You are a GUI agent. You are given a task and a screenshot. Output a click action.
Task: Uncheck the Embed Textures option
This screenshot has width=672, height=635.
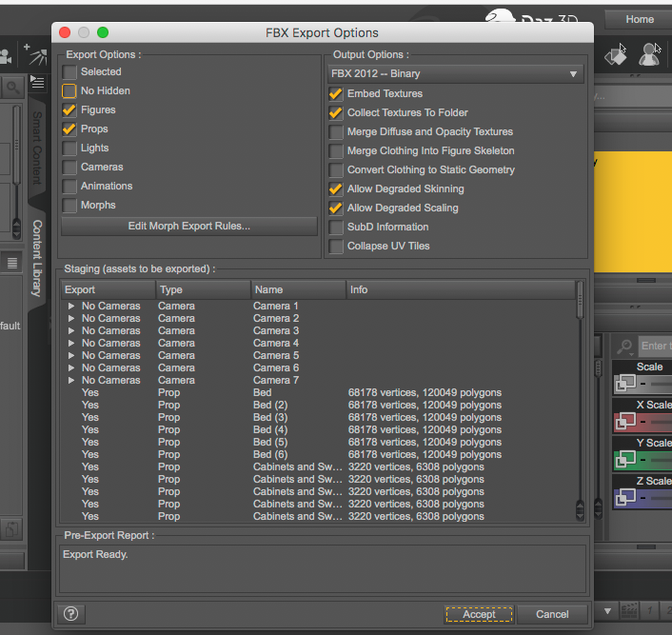[336, 94]
